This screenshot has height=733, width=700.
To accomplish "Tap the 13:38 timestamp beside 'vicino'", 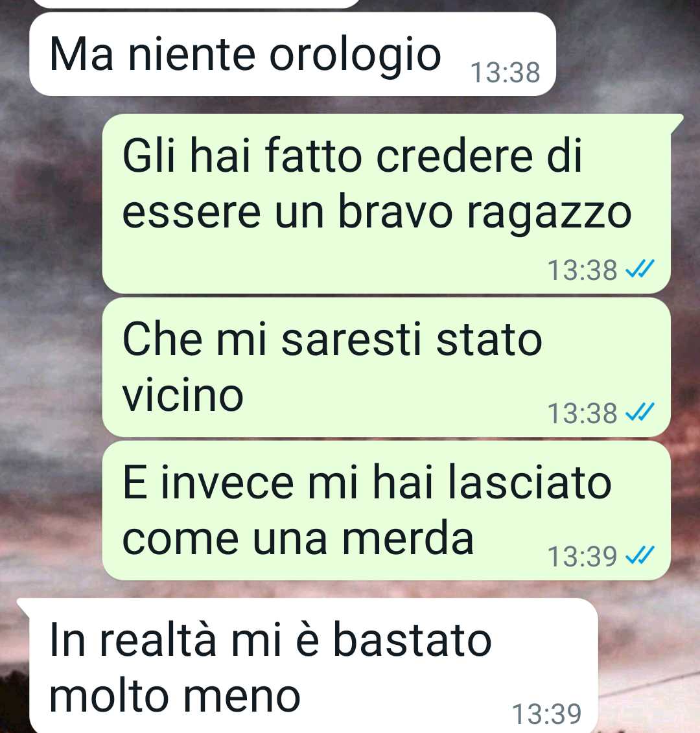I will [583, 413].
